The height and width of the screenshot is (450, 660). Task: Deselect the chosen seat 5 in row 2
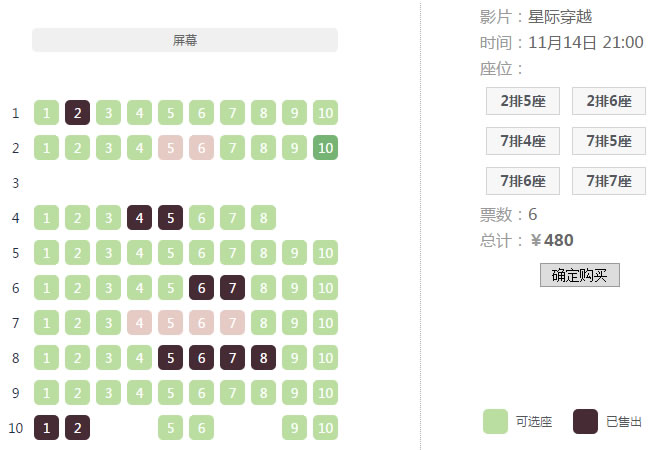pyautogui.click(x=170, y=148)
